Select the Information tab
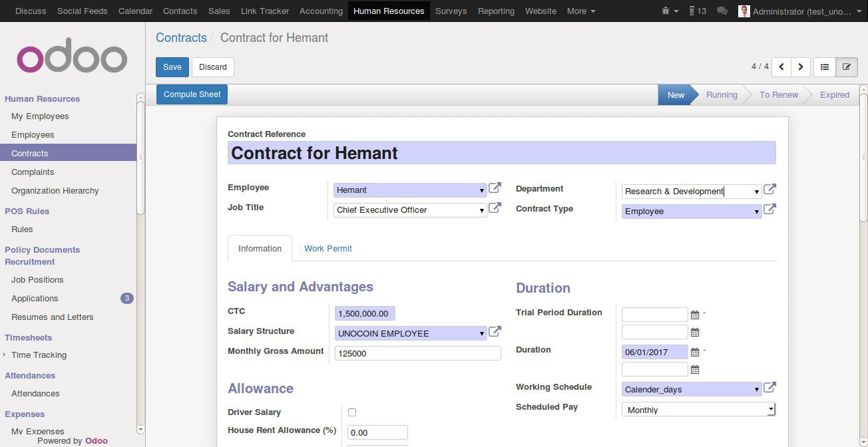Image resolution: width=868 pixels, height=447 pixels. [260, 248]
